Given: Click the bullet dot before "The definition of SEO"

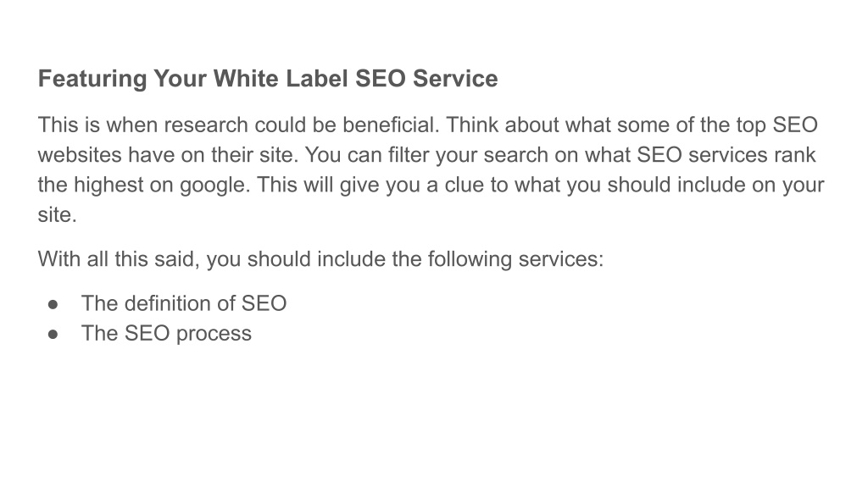Looking at the screenshot, I should pyautogui.click(x=53, y=304).
